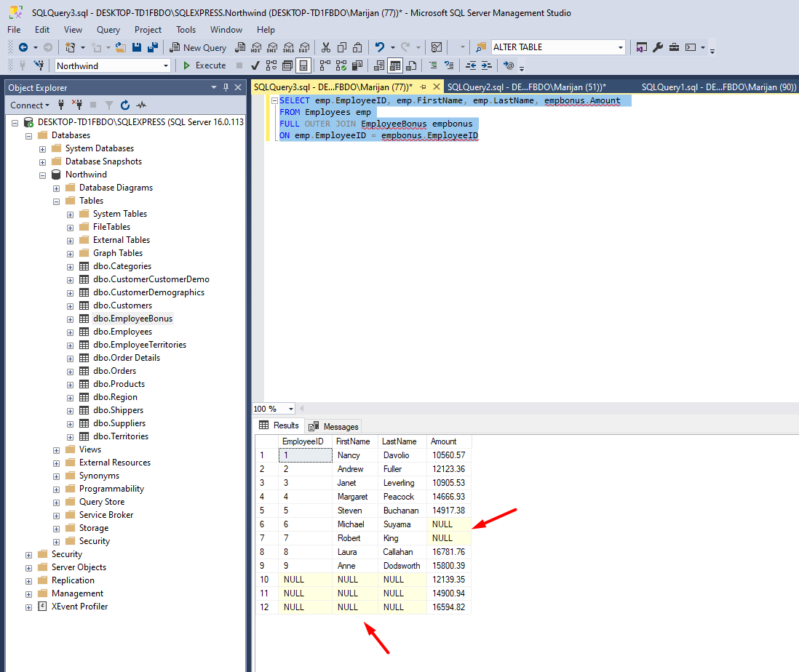Open the Tools menu
This screenshot has width=799, height=672.
pos(186,30)
